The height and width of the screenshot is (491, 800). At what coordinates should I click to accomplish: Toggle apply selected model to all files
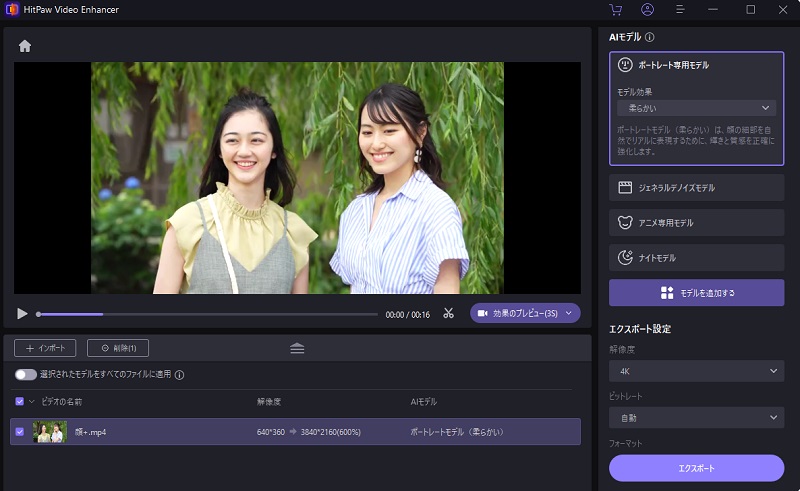pyautogui.click(x=25, y=375)
